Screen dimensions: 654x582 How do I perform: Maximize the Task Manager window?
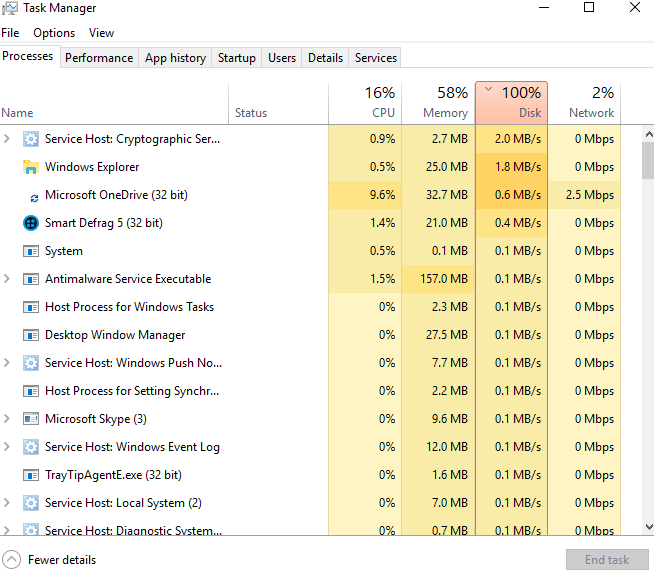589,7
